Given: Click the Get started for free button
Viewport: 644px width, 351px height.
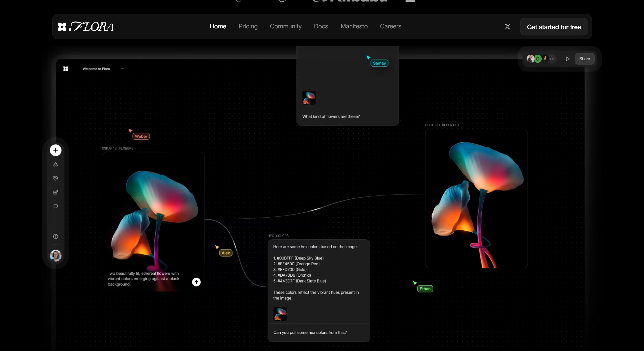Looking at the screenshot, I should [x=554, y=27].
